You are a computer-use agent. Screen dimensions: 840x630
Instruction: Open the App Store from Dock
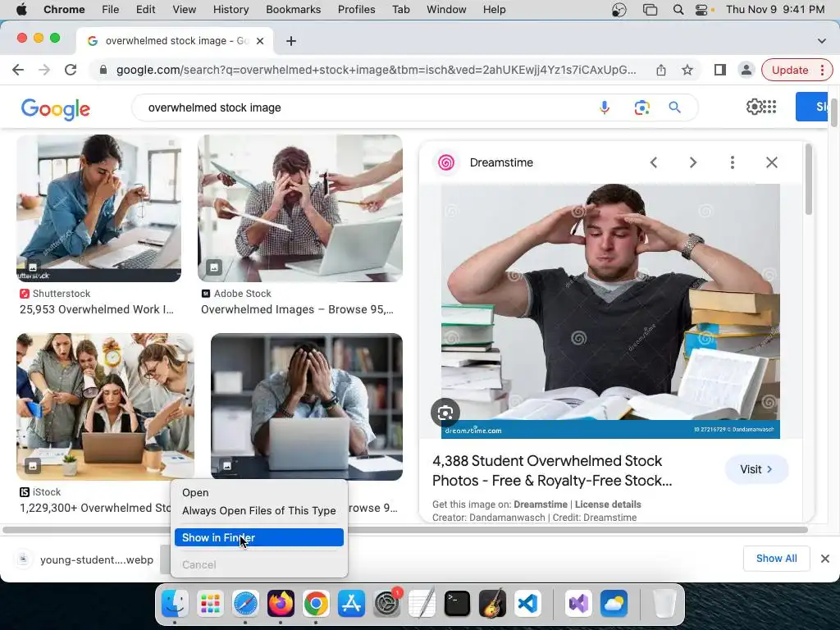pos(351,604)
